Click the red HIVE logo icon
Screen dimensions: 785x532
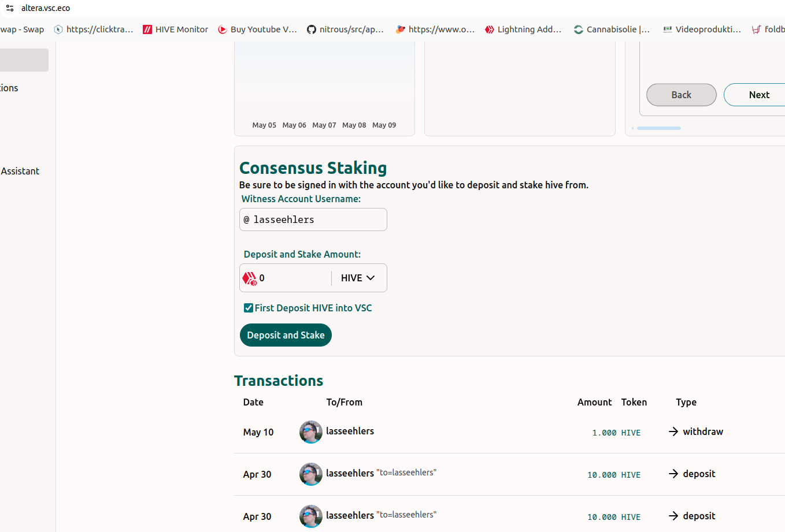249,278
